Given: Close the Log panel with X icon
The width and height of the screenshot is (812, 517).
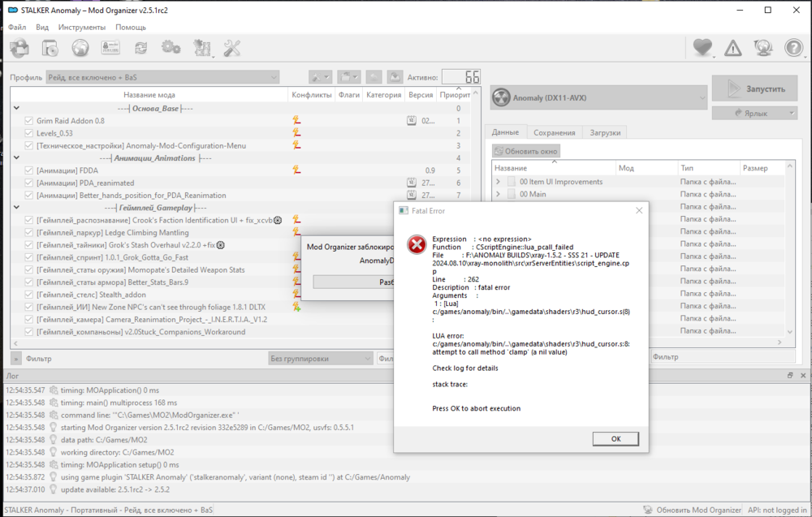Looking at the screenshot, I should click(x=803, y=376).
